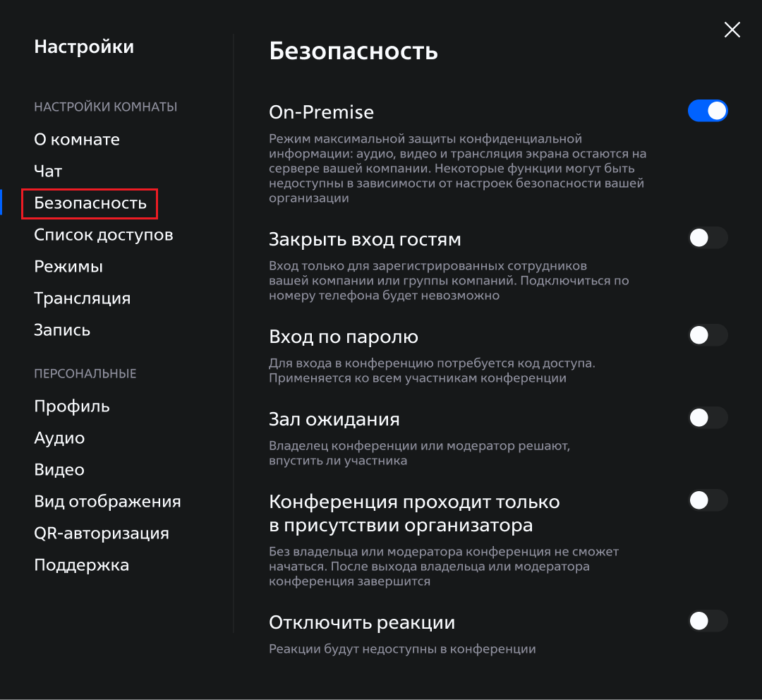Open Трансляция settings
The height and width of the screenshot is (700, 762).
(x=83, y=298)
